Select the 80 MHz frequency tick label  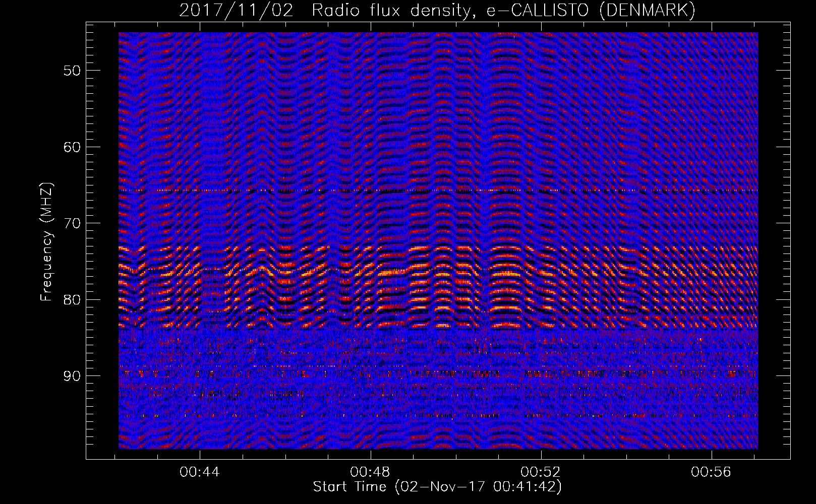coord(72,300)
